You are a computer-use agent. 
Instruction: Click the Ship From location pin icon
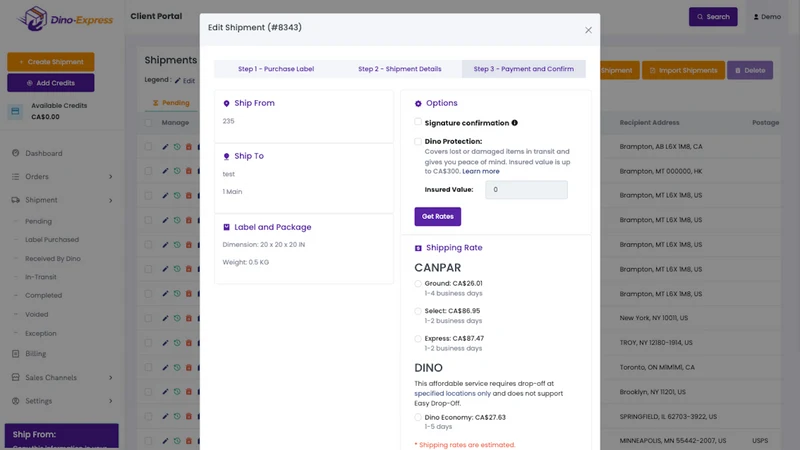pyautogui.click(x=227, y=103)
